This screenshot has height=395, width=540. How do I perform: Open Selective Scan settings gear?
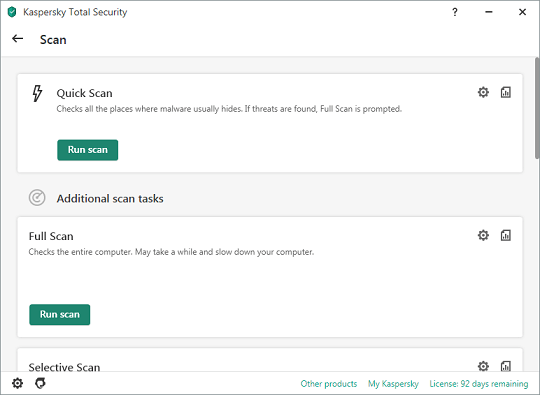(x=483, y=366)
